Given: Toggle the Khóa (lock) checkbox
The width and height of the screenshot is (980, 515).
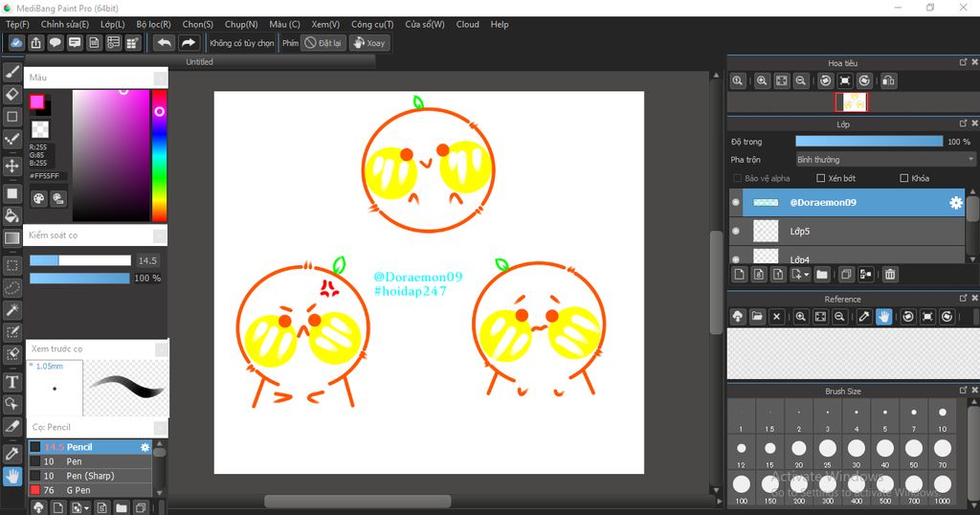Looking at the screenshot, I should [x=903, y=178].
